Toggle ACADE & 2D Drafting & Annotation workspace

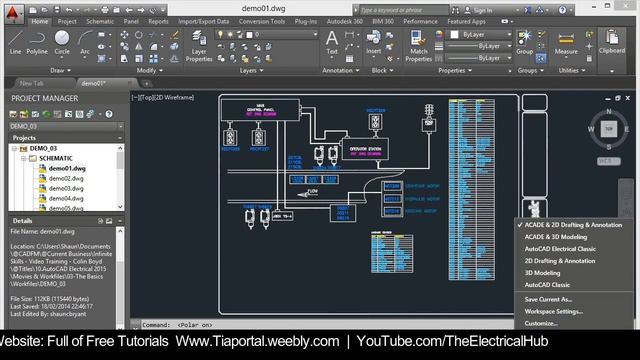(573, 225)
